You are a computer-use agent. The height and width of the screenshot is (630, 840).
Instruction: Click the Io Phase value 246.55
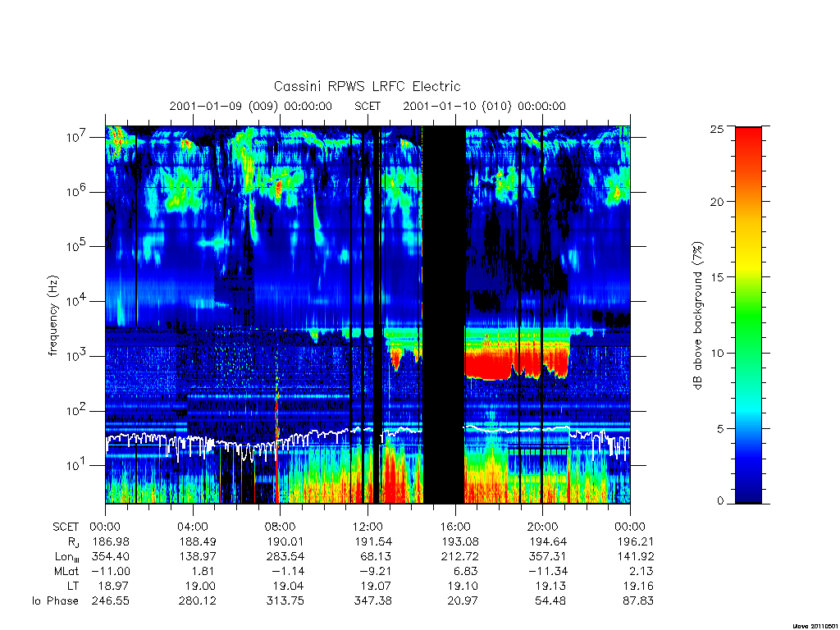(111, 601)
